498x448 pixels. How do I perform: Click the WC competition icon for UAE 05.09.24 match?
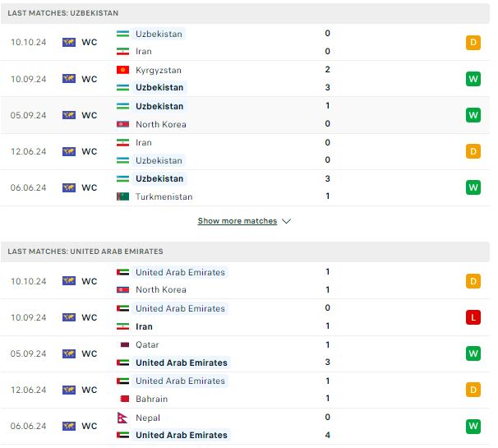click(69, 353)
